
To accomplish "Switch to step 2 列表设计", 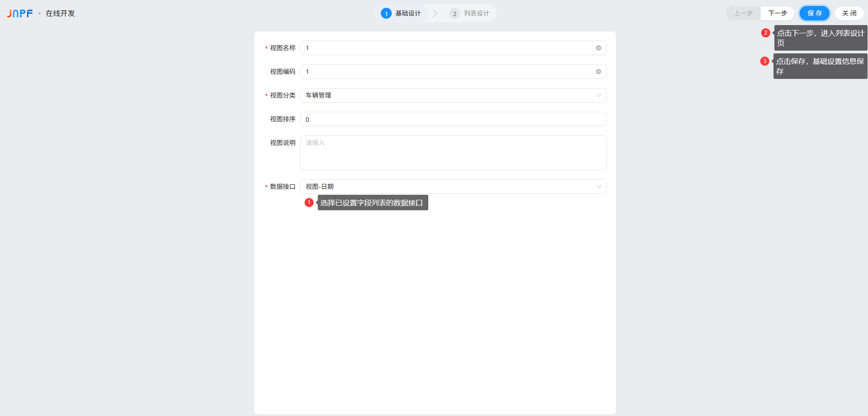I will point(469,14).
